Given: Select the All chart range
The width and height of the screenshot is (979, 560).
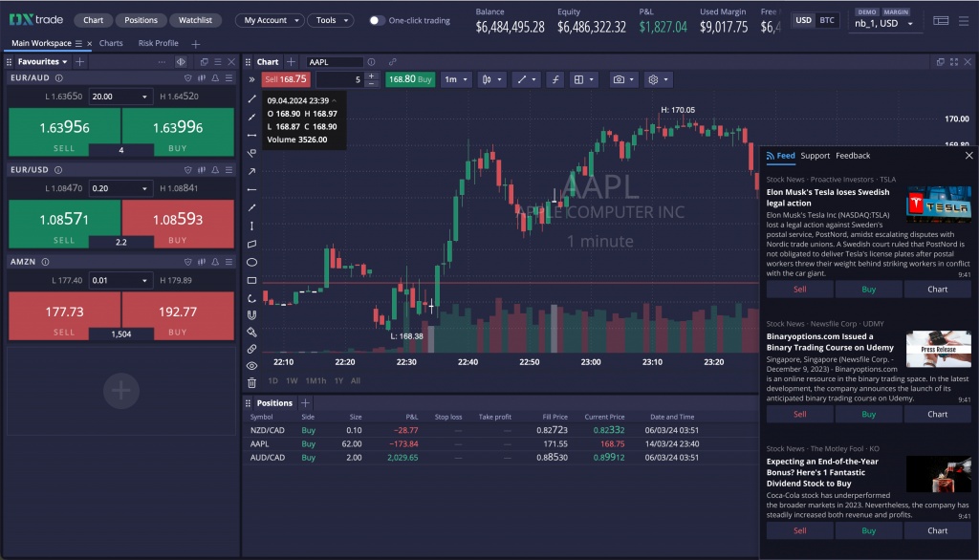Looking at the screenshot, I should (x=356, y=381).
